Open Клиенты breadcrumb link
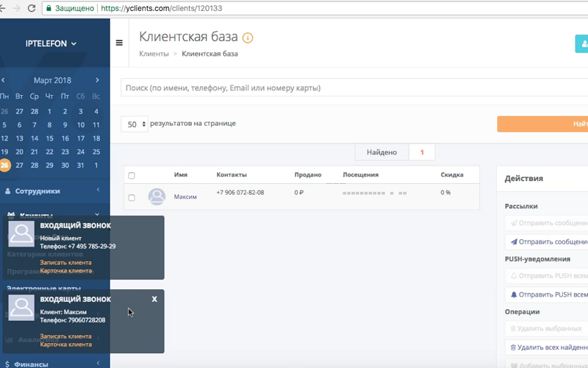 pos(154,54)
